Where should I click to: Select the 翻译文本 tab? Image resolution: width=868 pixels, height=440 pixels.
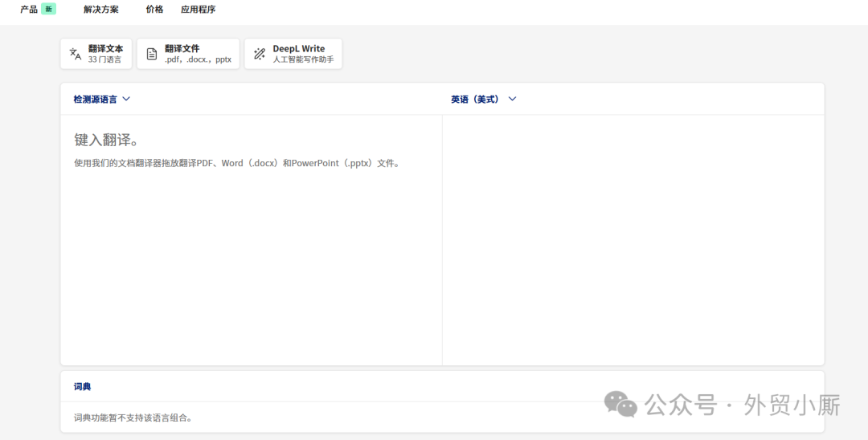click(96, 54)
